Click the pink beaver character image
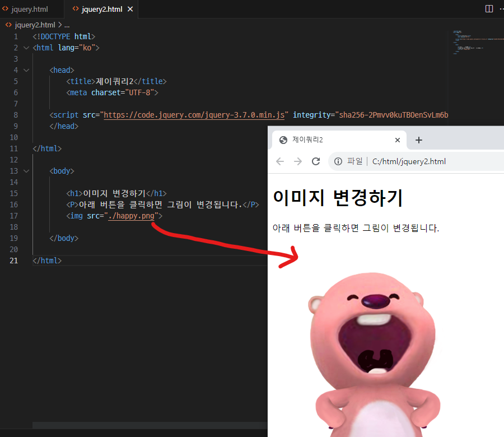The width and height of the screenshot is (504, 437). pyautogui.click(x=375, y=354)
